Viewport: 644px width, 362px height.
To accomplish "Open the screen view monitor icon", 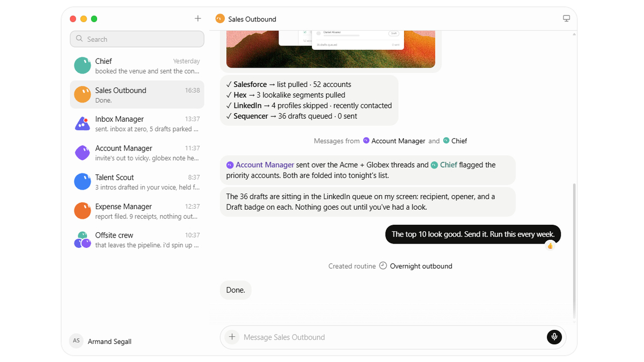I will pyautogui.click(x=566, y=19).
